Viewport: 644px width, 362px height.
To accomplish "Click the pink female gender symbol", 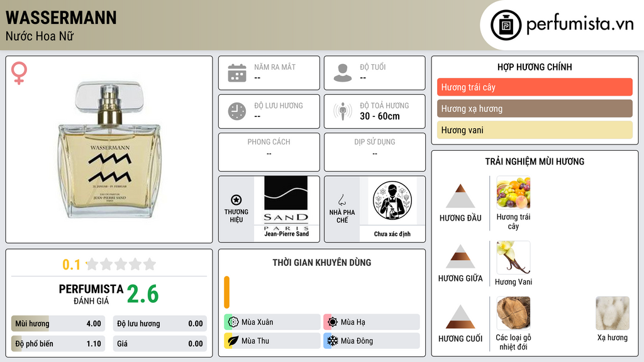I will 19,73.
